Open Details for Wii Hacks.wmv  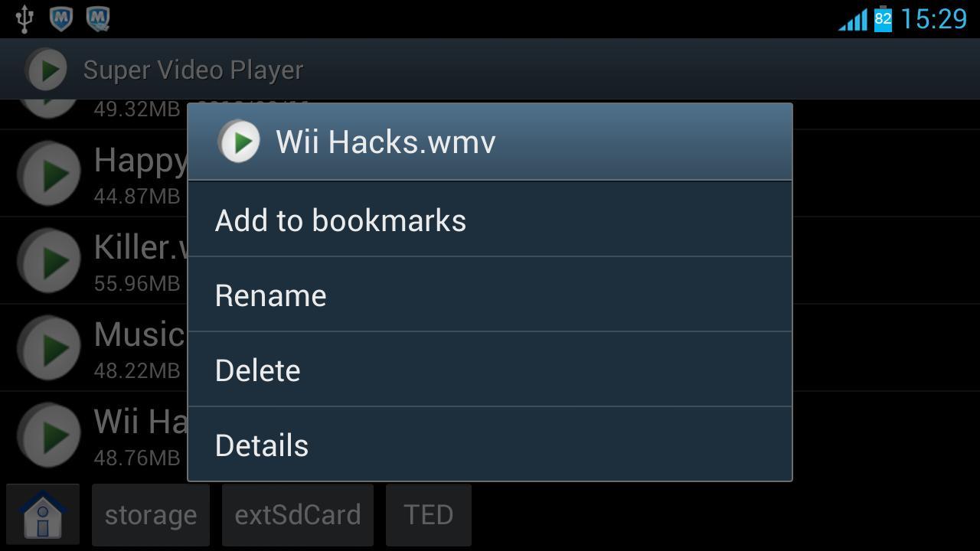(490, 445)
